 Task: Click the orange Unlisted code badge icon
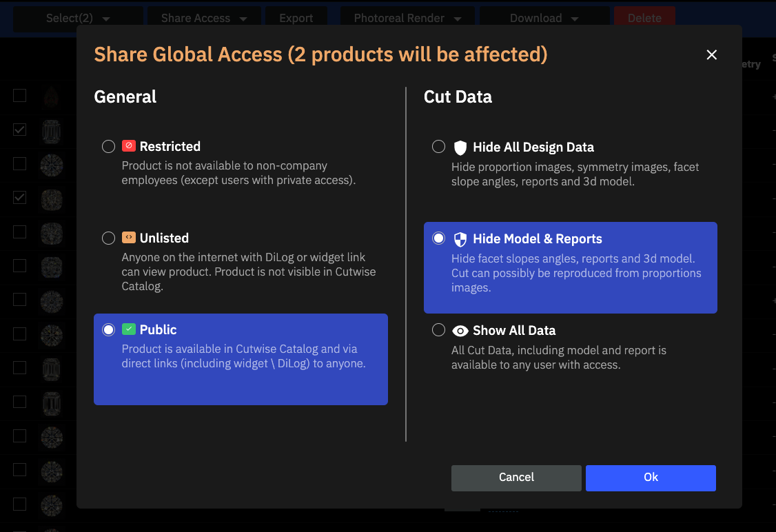129,237
